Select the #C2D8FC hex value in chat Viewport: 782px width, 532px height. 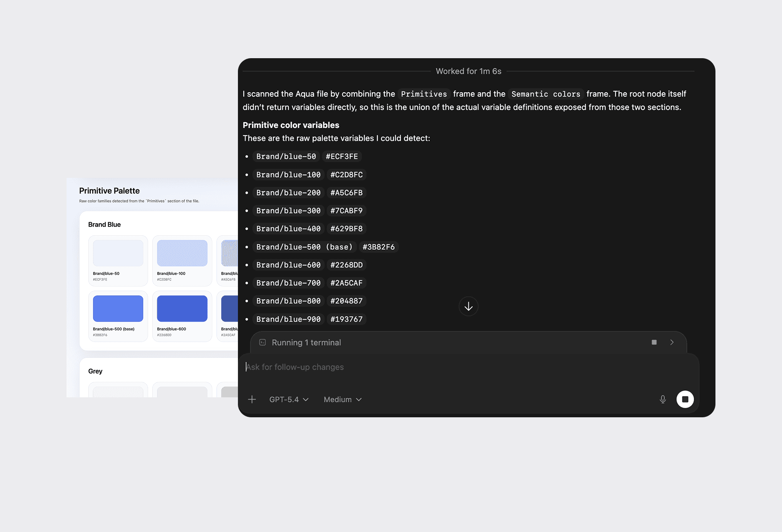(x=346, y=175)
